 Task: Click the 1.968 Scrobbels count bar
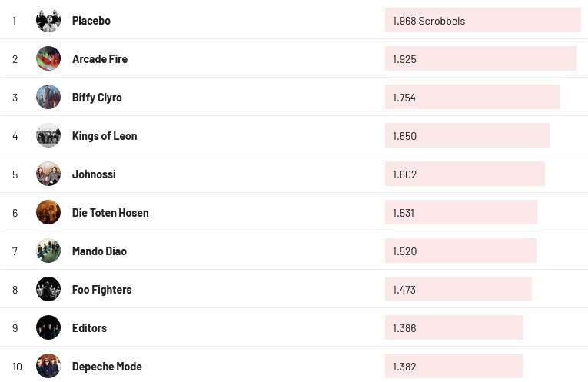(x=483, y=21)
